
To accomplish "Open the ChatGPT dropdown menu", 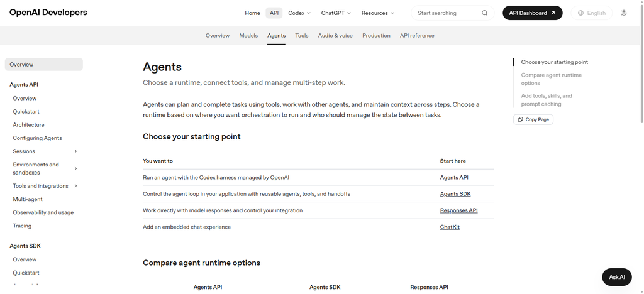I will click(x=336, y=13).
